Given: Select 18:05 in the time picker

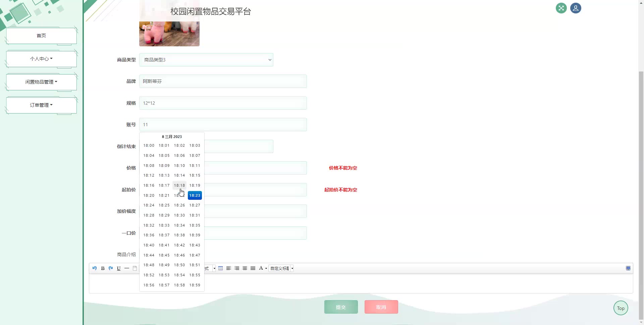Looking at the screenshot, I should point(164,155).
